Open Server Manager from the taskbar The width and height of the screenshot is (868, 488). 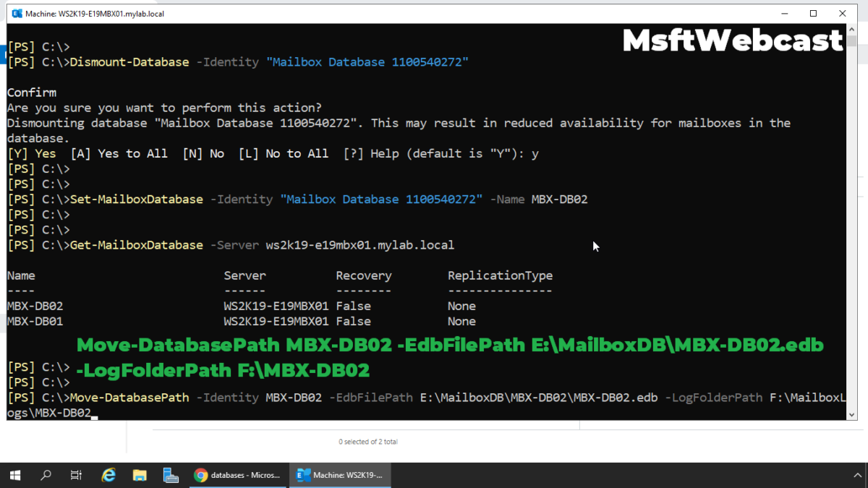[x=171, y=475]
